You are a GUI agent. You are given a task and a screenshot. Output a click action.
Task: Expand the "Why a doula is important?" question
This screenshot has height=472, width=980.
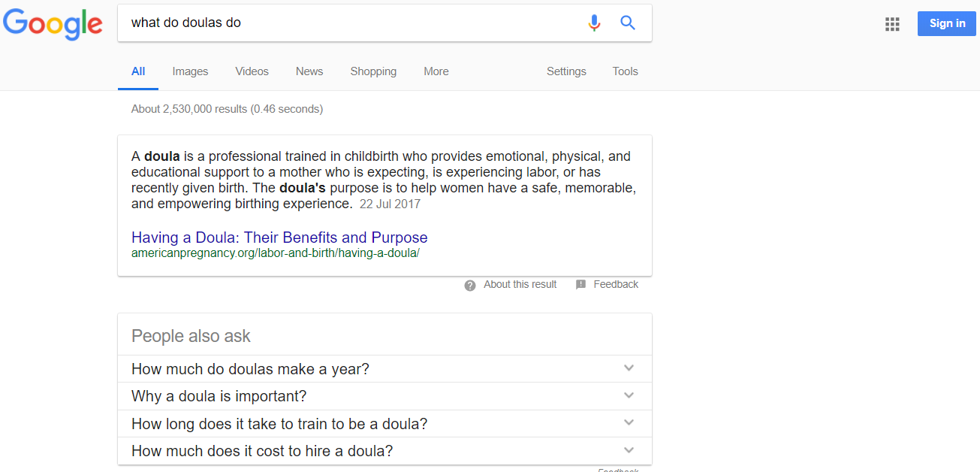(629, 395)
